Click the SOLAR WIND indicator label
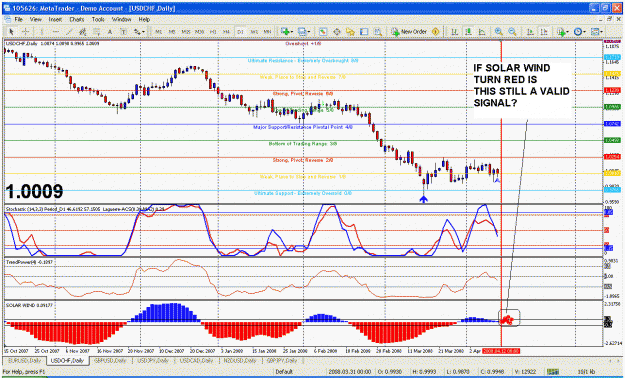This screenshot has height=378, width=625. coord(29,305)
